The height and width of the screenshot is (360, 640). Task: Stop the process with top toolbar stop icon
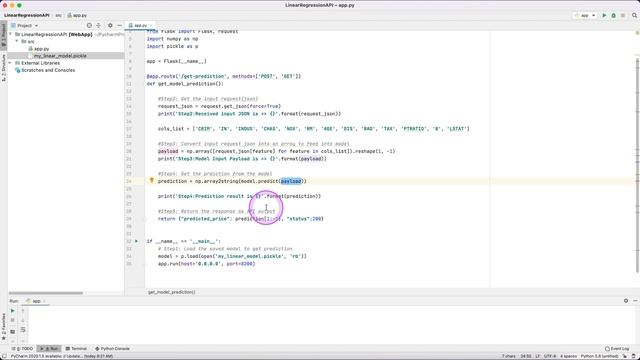click(x=623, y=16)
